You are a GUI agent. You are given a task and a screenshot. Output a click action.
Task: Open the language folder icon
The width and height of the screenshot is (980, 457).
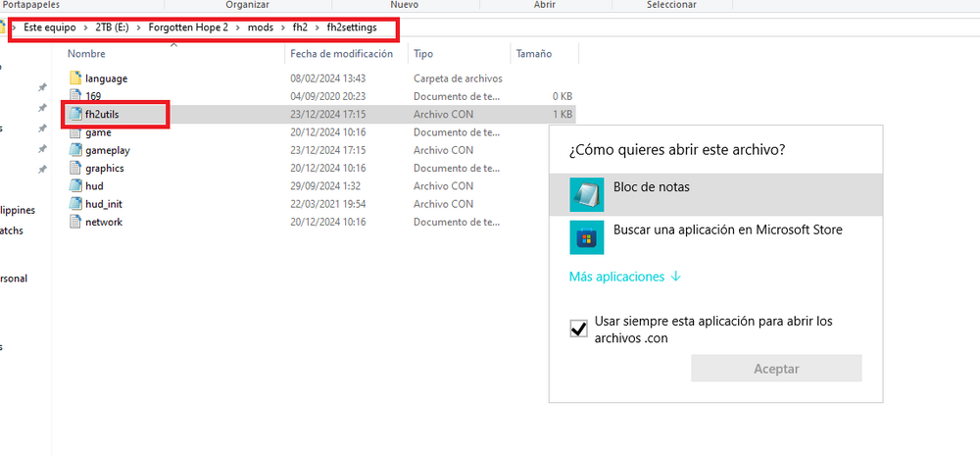pyautogui.click(x=75, y=78)
